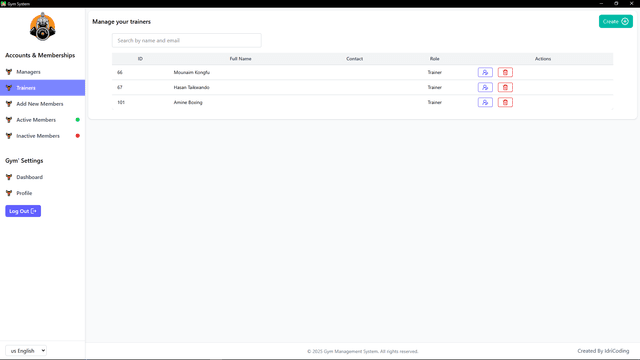Click the green status dot for Active Members
The width and height of the screenshot is (640, 360).
(78, 120)
